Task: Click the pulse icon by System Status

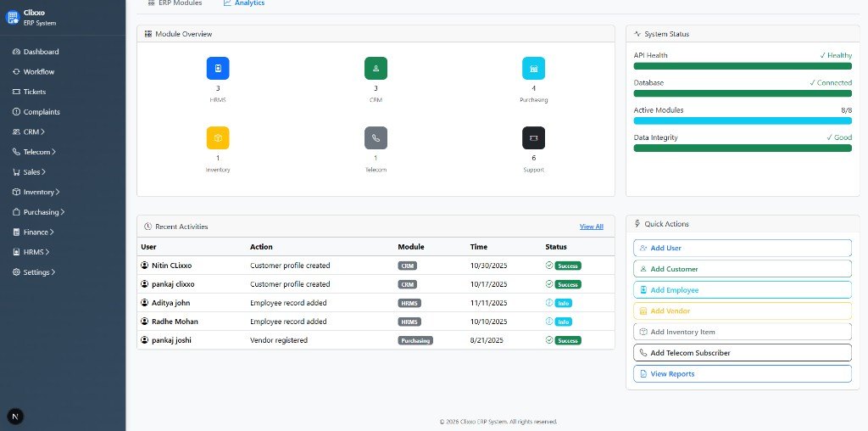Action: point(637,34)
